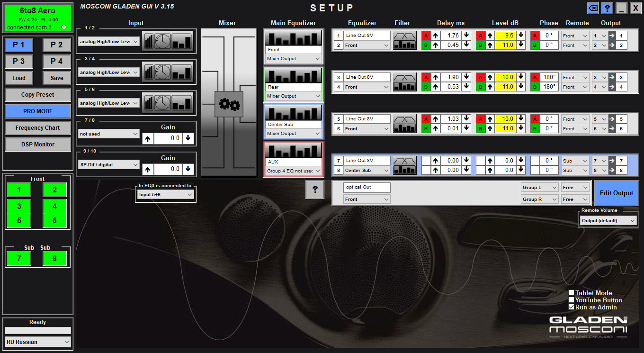Open input 3/4 settings icon panel
644x353 pixels.
pos(168,72)
